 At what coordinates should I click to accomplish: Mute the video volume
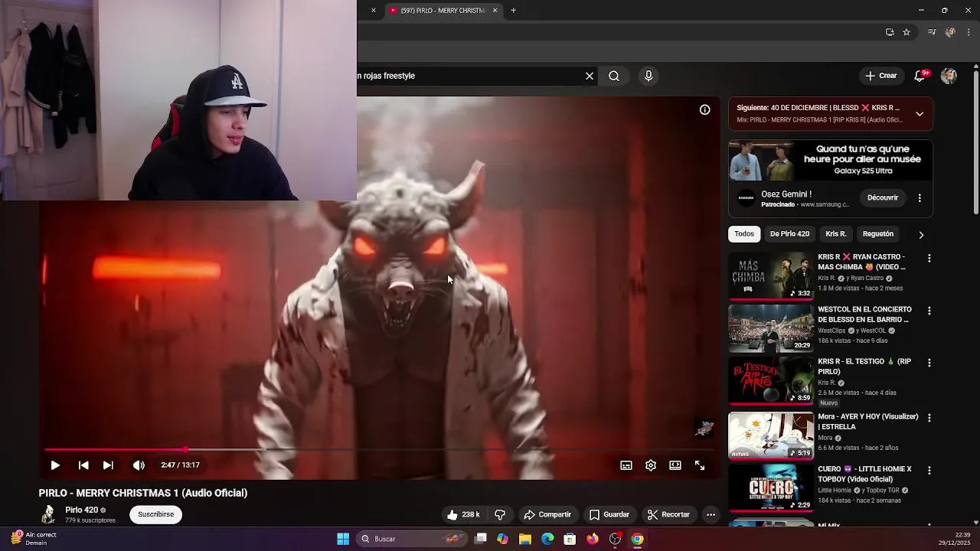click(139, 465)
